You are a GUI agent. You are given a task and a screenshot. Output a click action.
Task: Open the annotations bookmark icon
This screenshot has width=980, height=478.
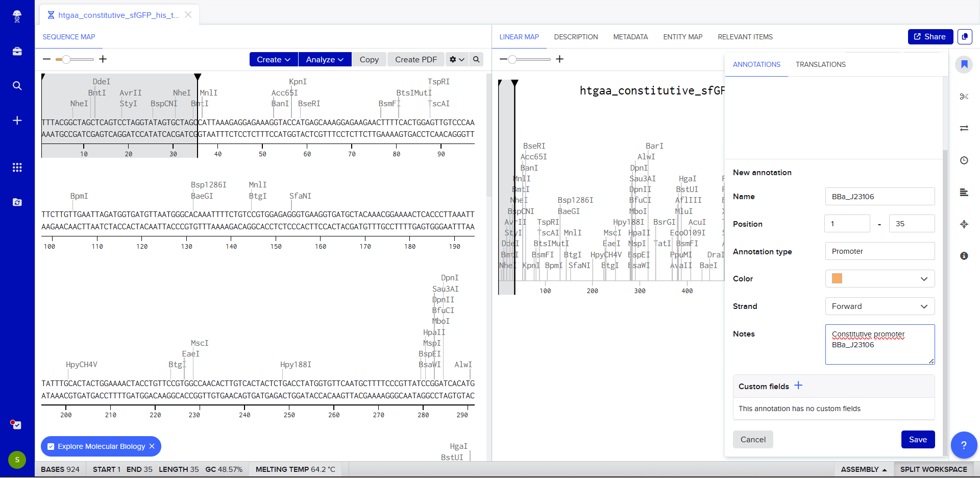[964, 64]
